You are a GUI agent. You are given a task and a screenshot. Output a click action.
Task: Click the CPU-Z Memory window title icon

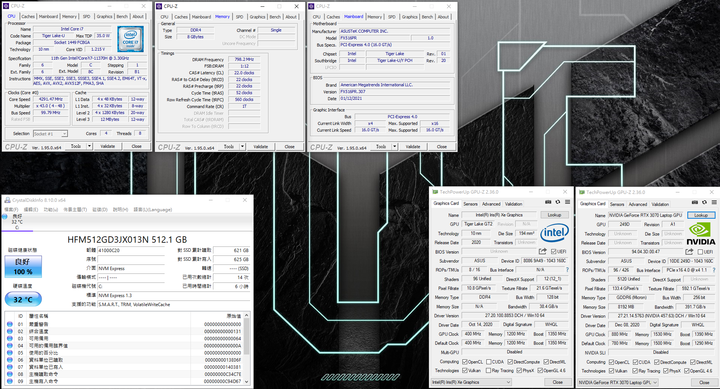pyautogui.click(x=159, y=6)
